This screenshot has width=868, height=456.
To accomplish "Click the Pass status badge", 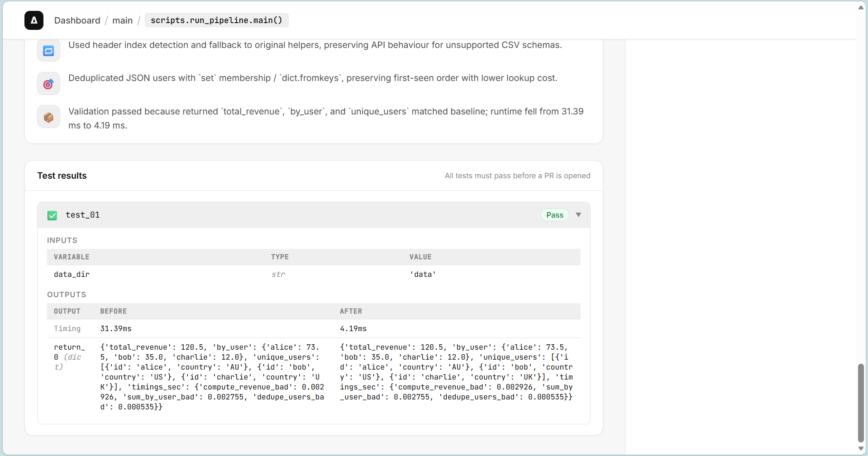I will point(555,215).
